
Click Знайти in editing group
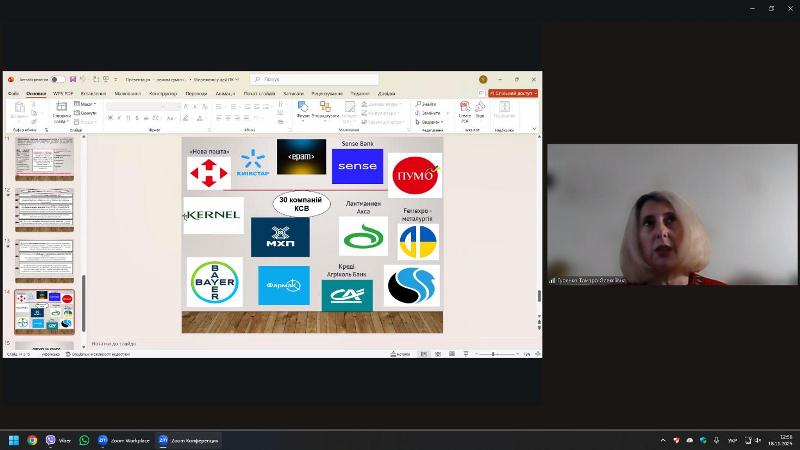pos(426,104)
